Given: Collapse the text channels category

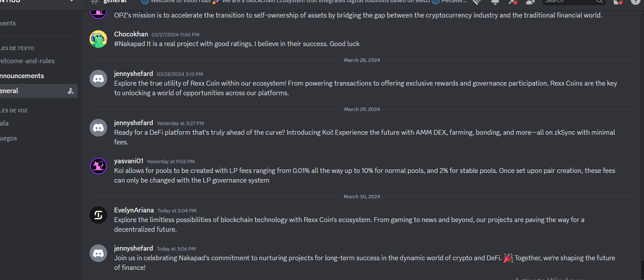Looking at the screenshot, I should tap(17, 48).
